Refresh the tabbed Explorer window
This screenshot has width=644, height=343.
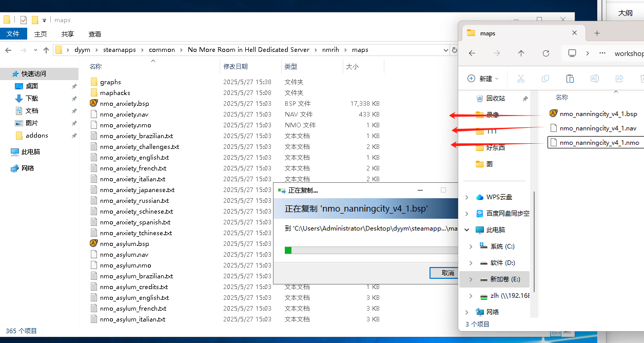coord(546,53)
